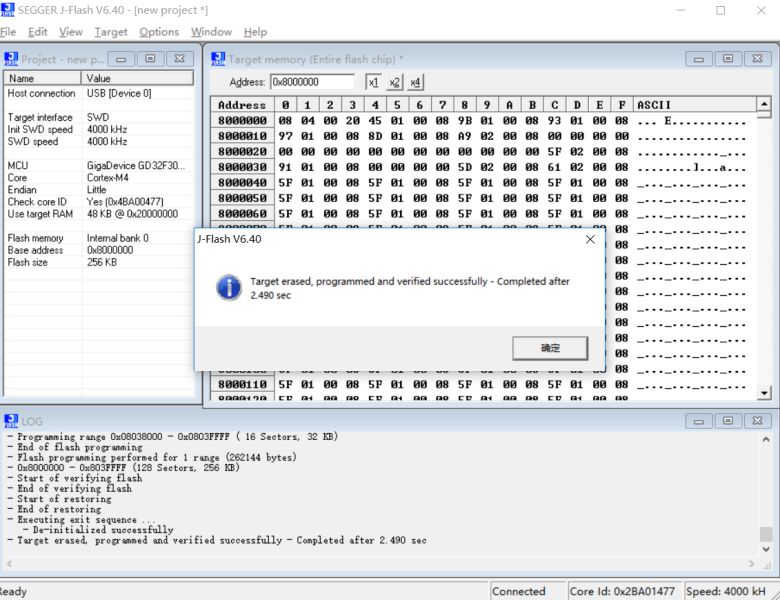Minimize the Project panel
This screenshot has width=780, height=600.
[x=121, y=59]
